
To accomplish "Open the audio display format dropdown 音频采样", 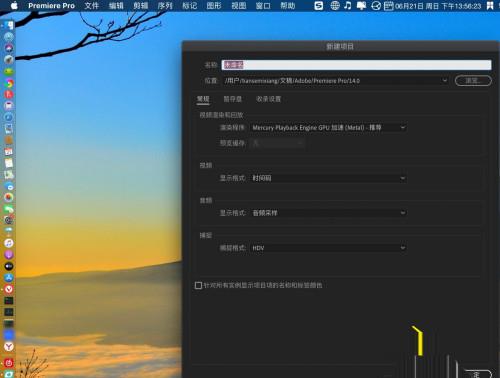I will [x=328, y=213].
